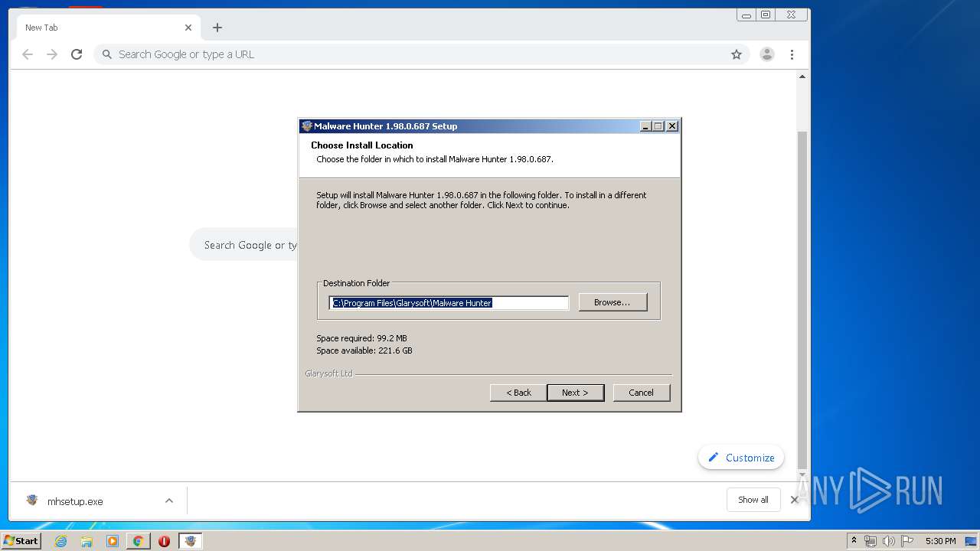Click Browse to choose install folder
This screenshot has width=980, height=551.
612,302
